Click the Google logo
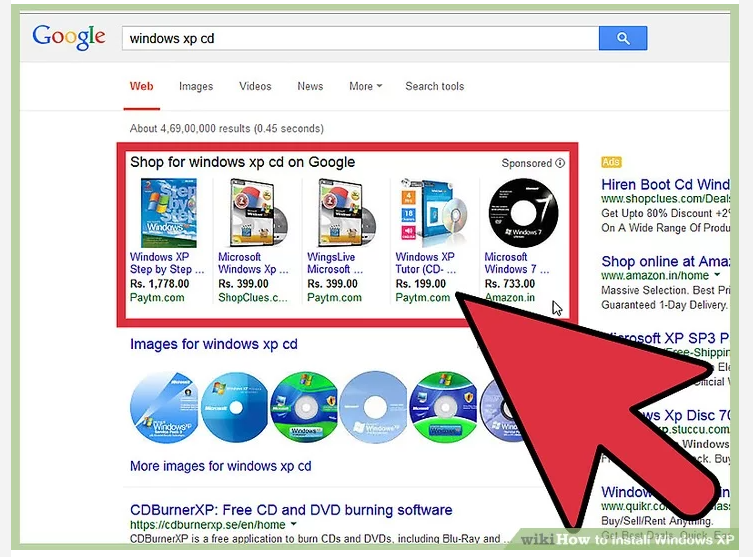 pyautogui.click(x=68, y=37)
